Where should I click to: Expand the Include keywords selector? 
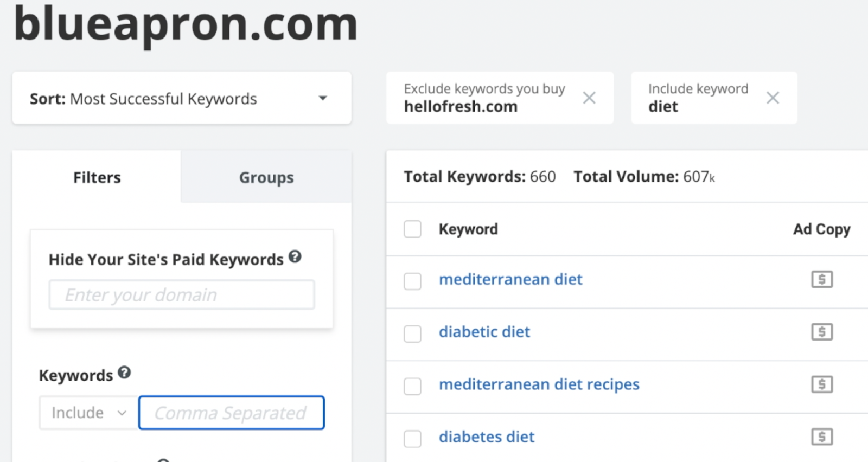click(89, 413)
